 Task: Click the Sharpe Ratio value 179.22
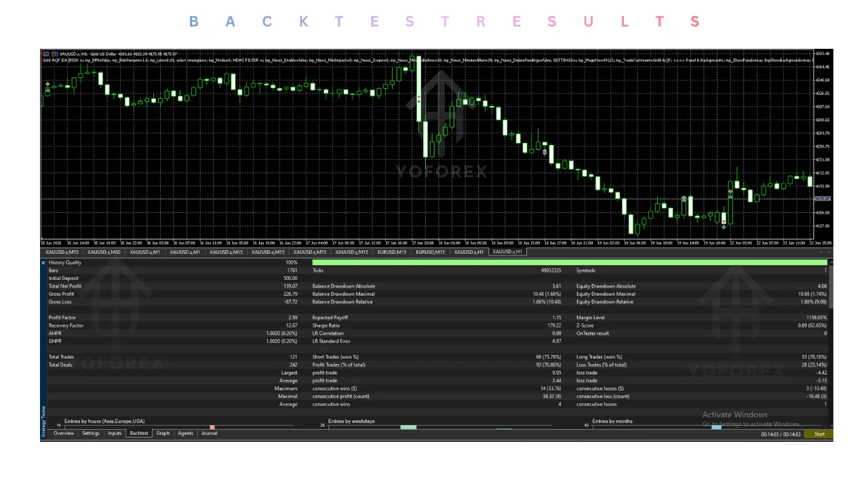tap(554, 325)
